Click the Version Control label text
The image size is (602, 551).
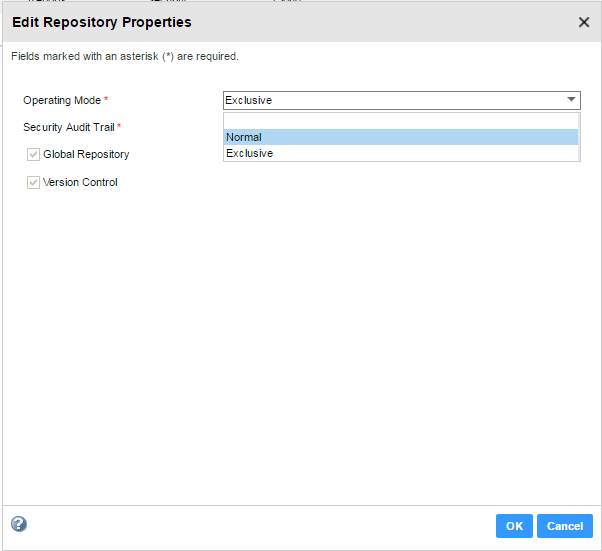coord(80,182)
